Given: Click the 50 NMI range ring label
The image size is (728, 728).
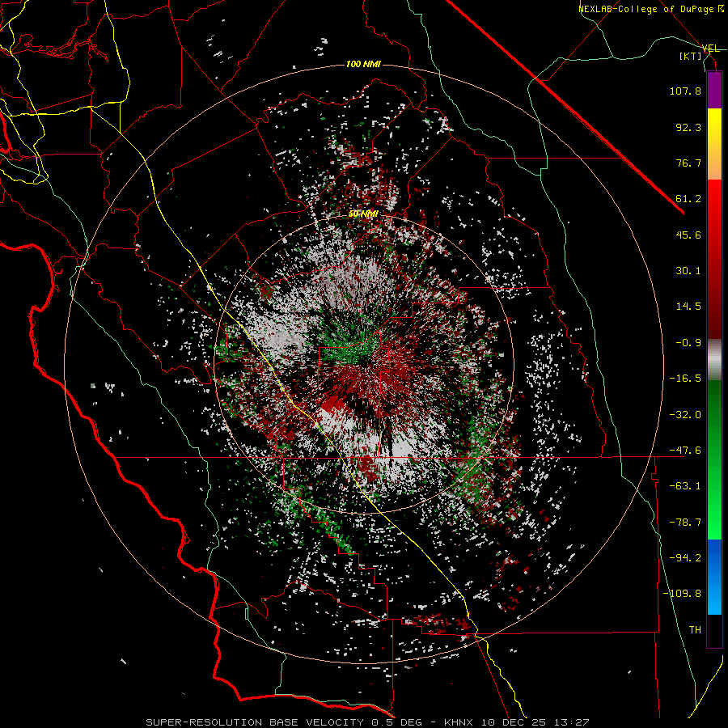Looking at the screenshot, I should coord(363,214).
